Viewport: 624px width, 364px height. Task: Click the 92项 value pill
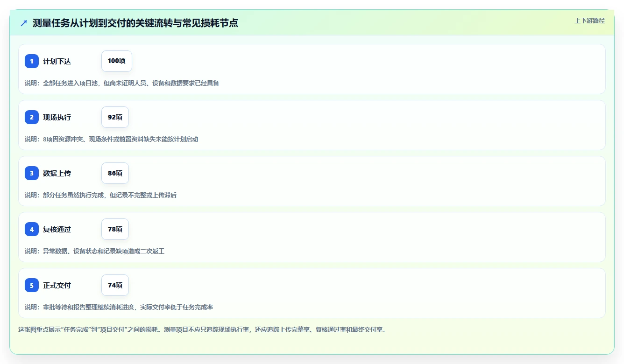(x=115, y=117)
